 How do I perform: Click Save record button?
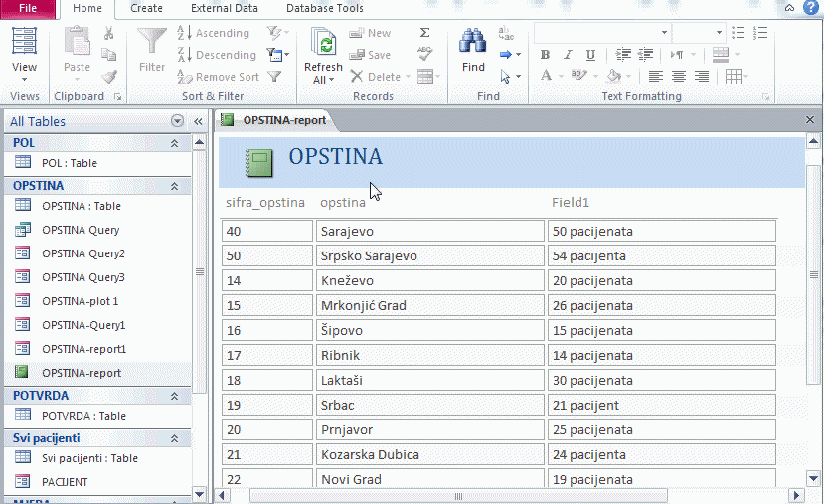[370, 55]
